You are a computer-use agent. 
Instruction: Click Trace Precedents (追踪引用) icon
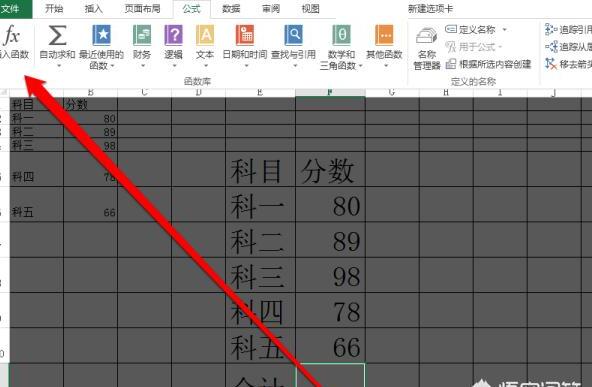point(551,29)
